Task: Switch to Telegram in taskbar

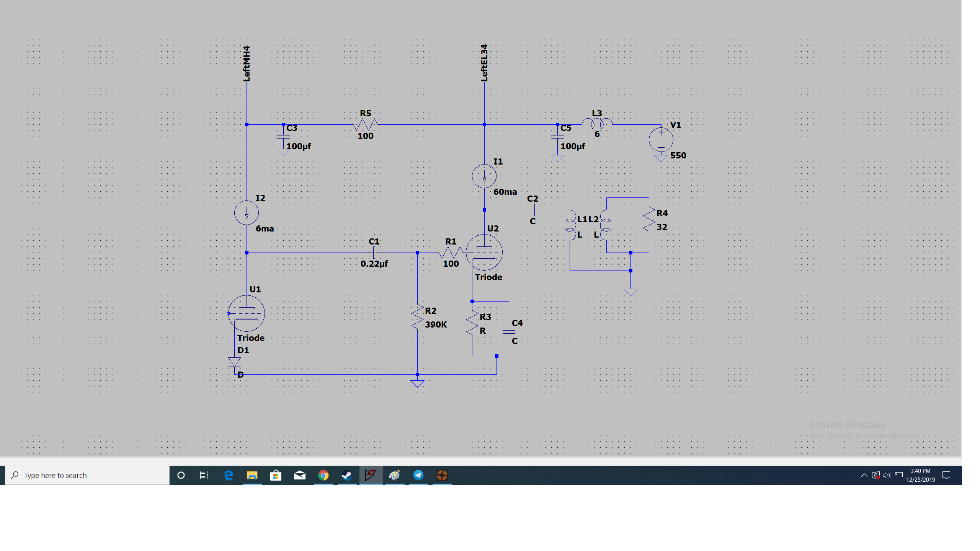Action: [418, 475]
